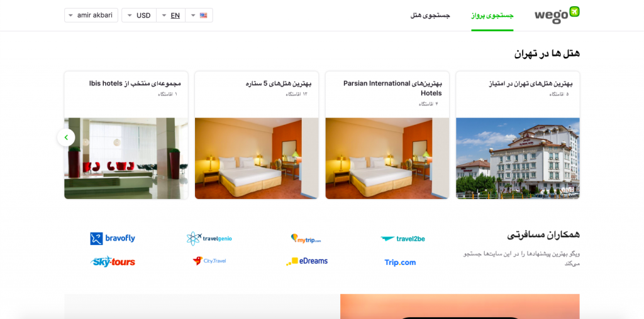Click the Wego logo
Viewport: 644px width, 319px height.
point(557,15)
